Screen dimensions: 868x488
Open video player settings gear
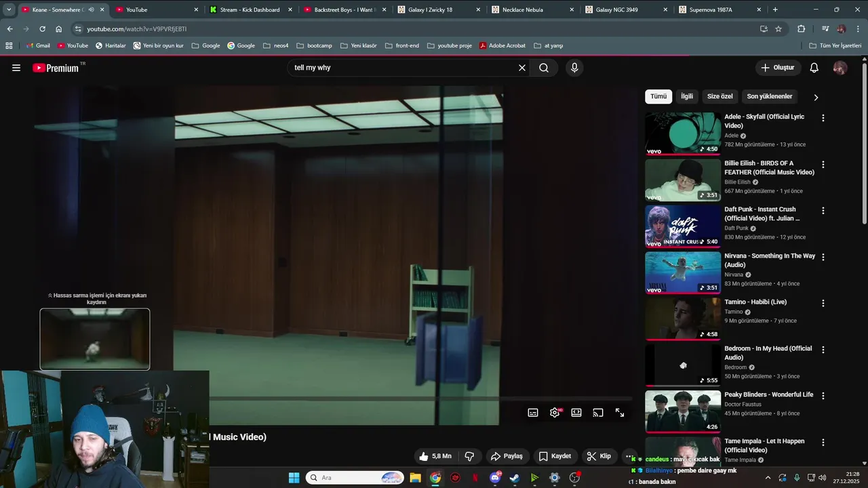(555, 413)
